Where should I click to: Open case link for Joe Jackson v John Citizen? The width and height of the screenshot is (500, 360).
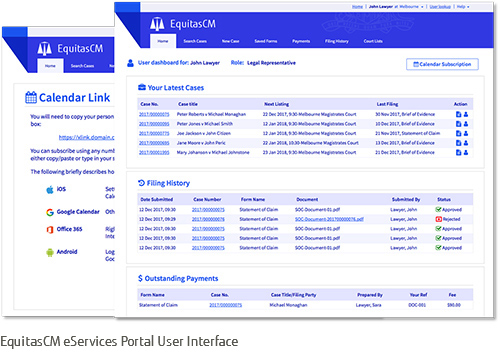[154, 133]
